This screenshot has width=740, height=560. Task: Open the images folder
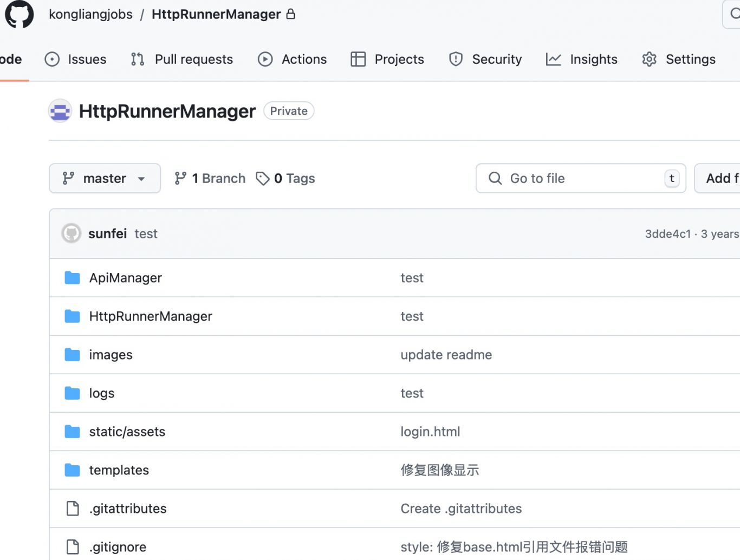point(111,355)
